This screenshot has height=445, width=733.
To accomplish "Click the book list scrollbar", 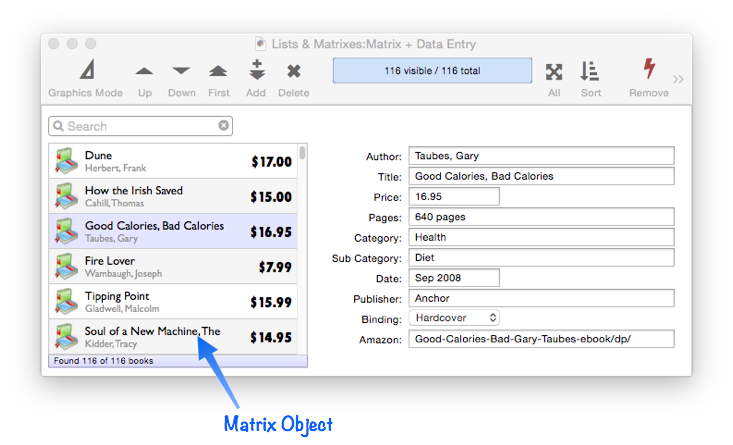I will (302, 250).
